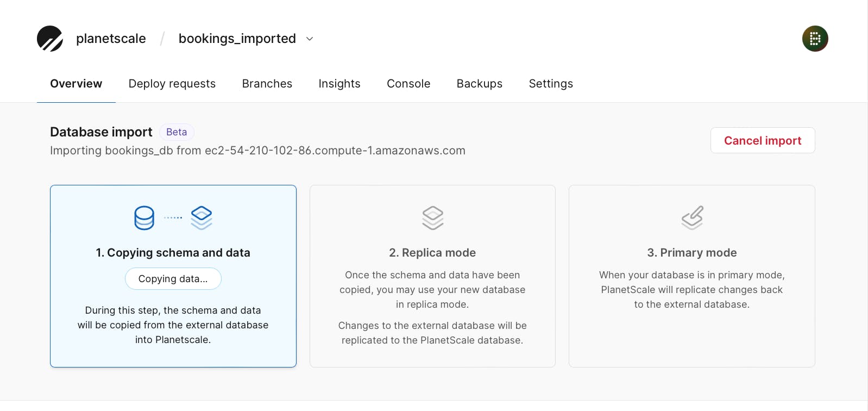The image size is (868, 411).
Task: Select the Console tab
Action: click(x=408, y=84)
